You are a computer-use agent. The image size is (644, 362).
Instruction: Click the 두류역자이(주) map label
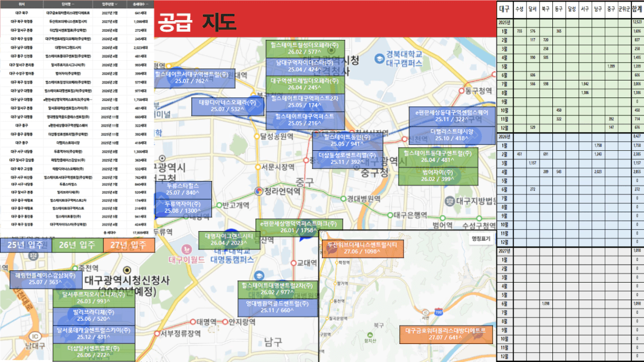pos(183,209)
